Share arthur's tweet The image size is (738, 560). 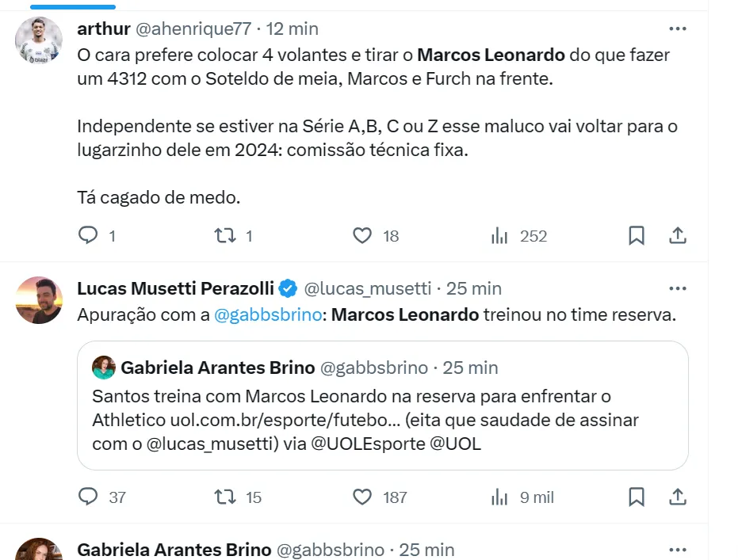click(x=678, y=235)
